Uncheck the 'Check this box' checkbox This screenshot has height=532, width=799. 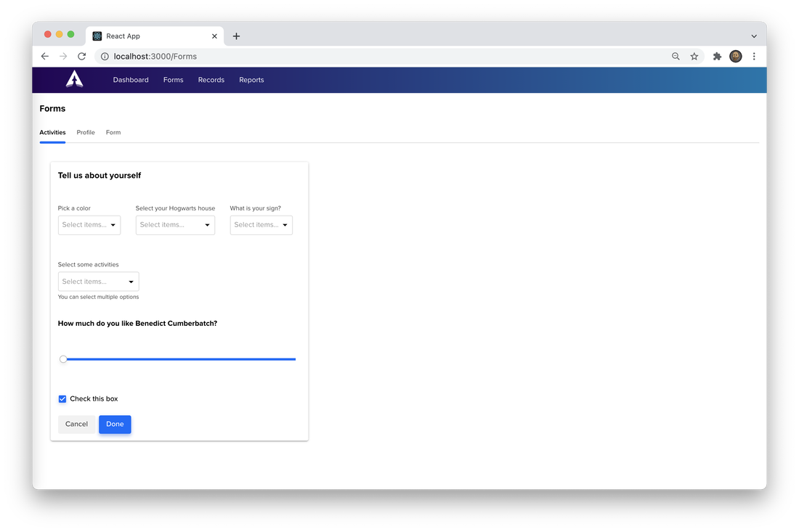[62, 399]
